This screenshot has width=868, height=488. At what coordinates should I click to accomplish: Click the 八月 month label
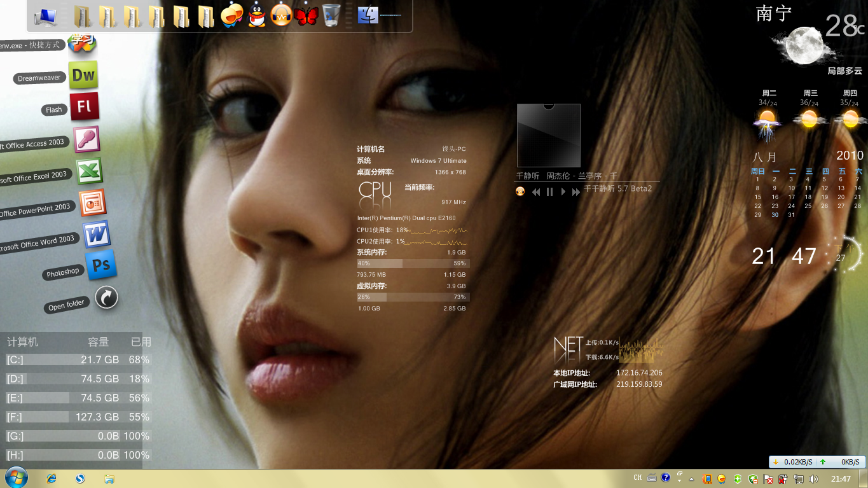[764, 157]
